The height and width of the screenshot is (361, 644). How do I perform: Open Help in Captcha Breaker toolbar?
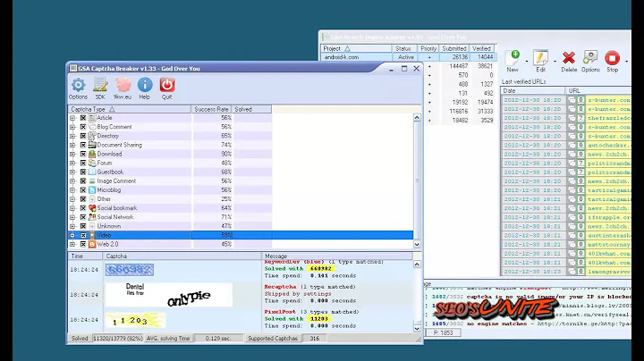(145, 88)
